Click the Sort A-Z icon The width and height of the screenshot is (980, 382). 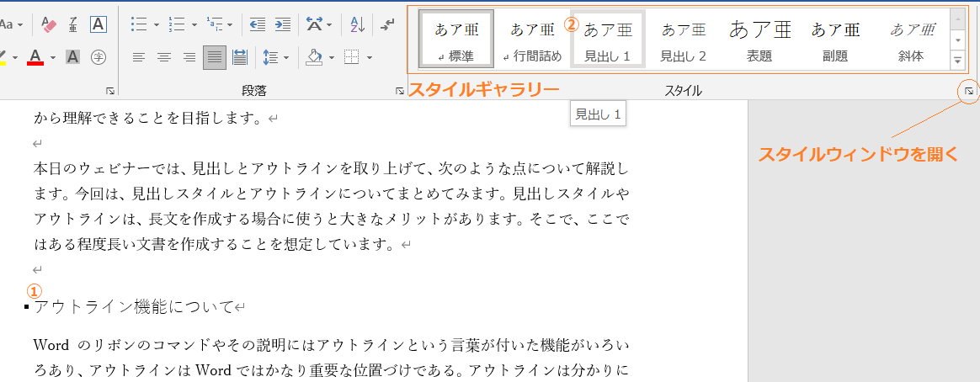357,24
